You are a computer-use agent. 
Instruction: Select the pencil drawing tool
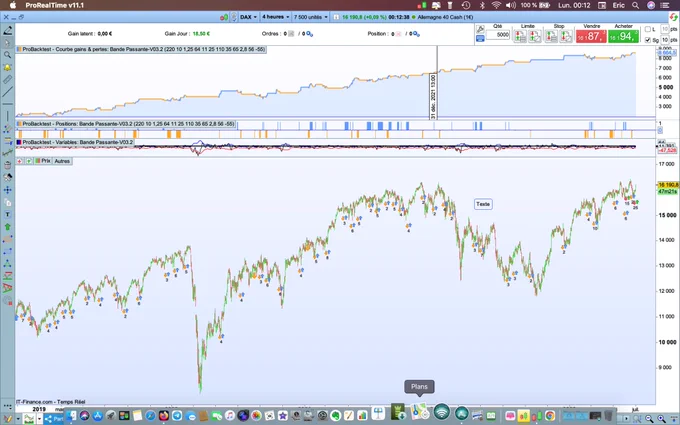pyautogui.click(x=8, y=31)
